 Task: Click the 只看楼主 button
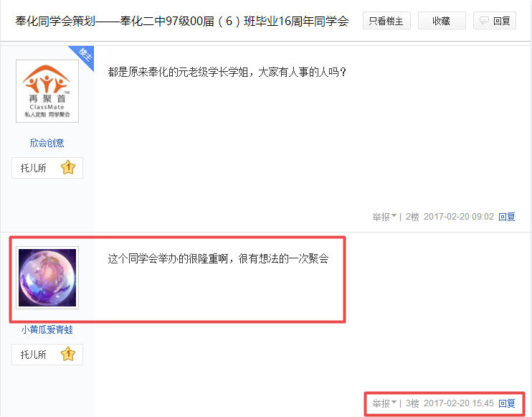tap(386, 21)
